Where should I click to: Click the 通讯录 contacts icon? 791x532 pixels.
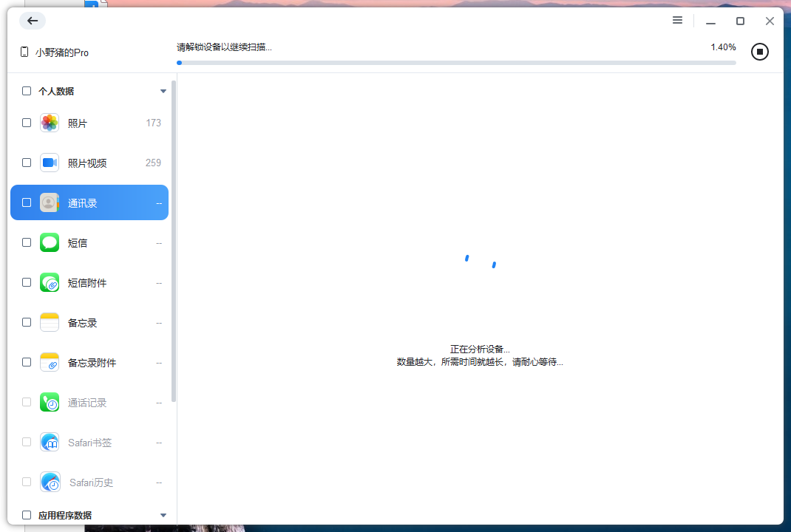point(49,202)
